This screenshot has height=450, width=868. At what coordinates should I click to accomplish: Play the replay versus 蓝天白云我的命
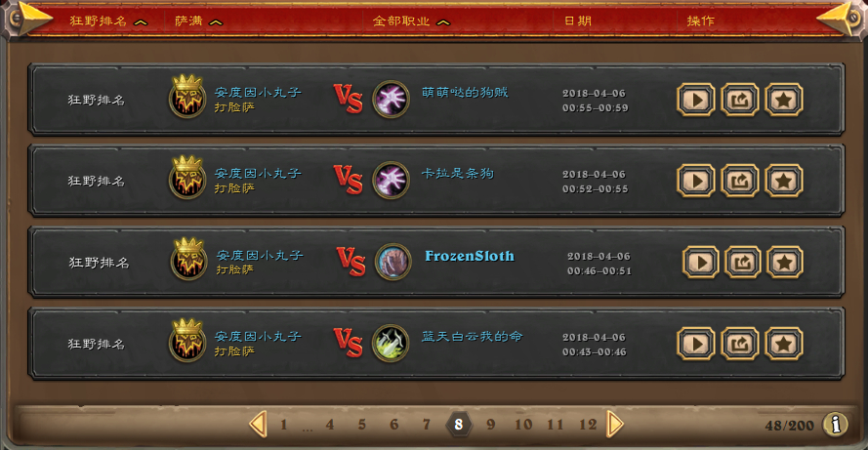pos(696,344)
